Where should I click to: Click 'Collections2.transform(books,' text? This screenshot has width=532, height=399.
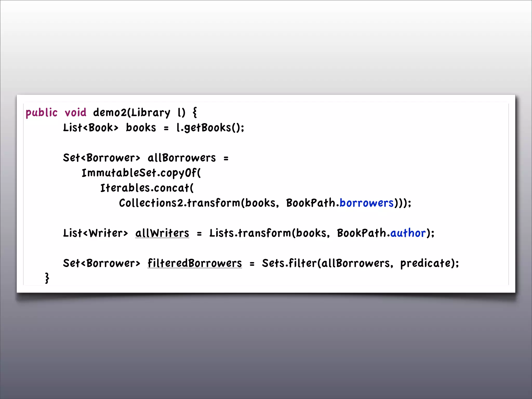199,203
